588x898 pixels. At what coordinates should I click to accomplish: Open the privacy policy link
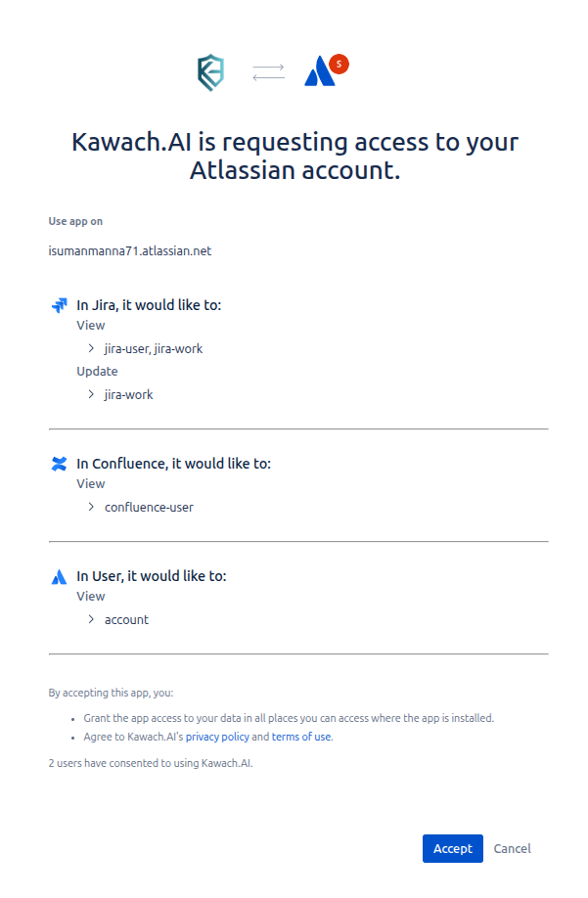pos(217,737)
